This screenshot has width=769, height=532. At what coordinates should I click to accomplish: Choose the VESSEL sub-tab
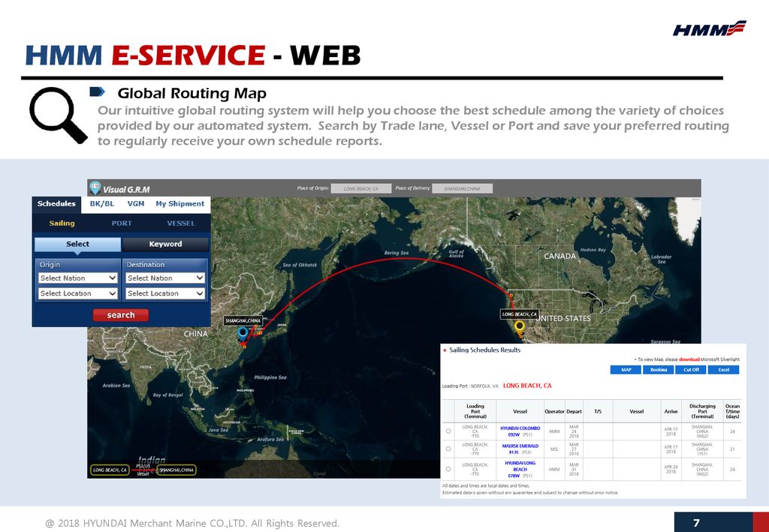(x=181, y=224)
